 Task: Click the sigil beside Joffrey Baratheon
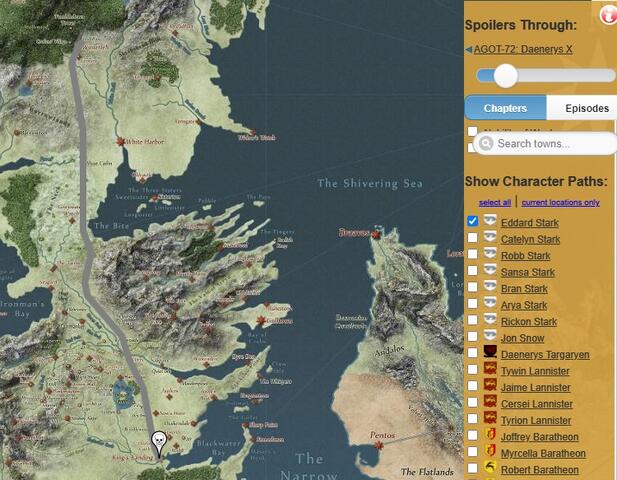490,435
